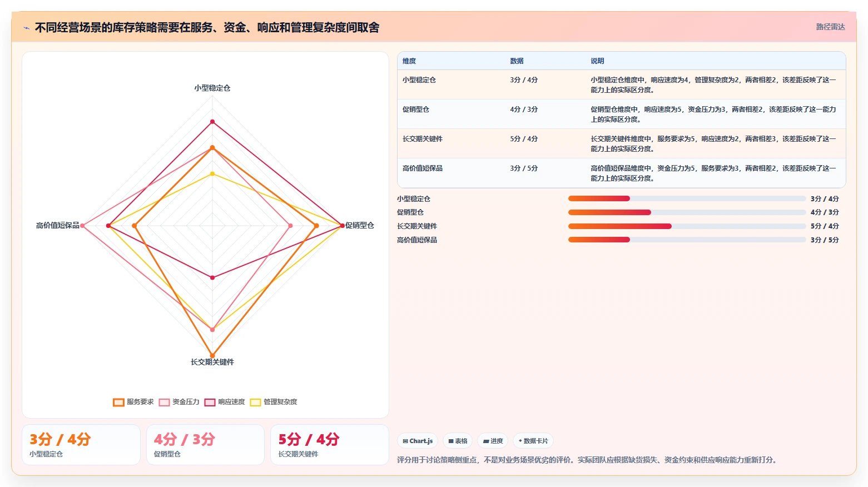Click the 高价值短保品 label beside its progress bar
Screen dimensions: 868x487
click(417, 240)
